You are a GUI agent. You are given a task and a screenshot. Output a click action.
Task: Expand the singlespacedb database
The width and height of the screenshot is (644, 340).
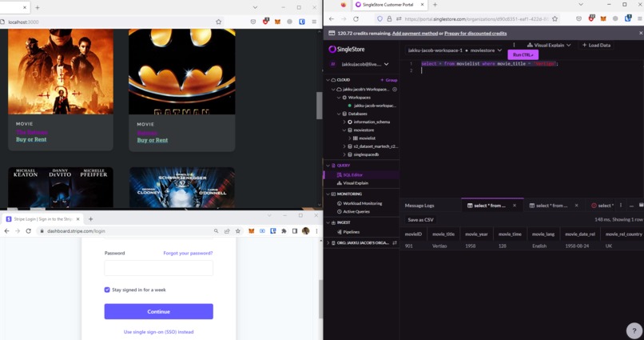[x=344, y=154]
